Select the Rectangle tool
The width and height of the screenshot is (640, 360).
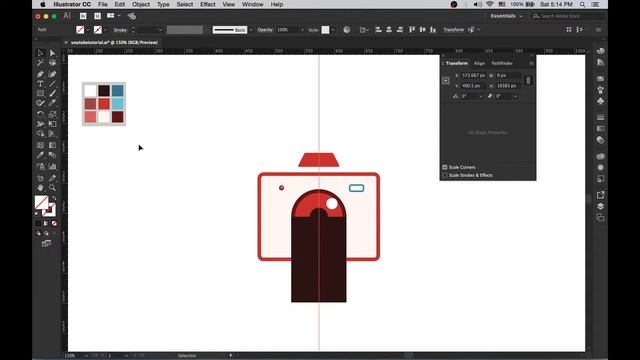40,94
